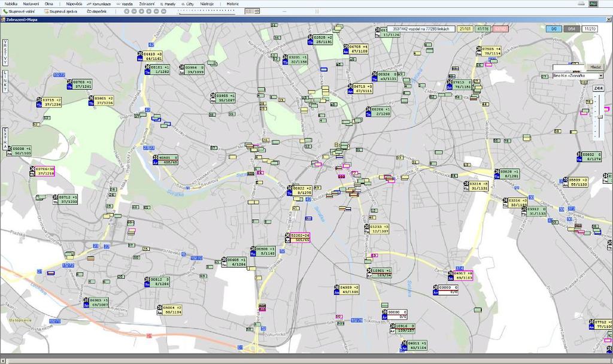Open the Brno hl.n. »Zvonařka stop dropdown
The width and height of the screenshot is (613, 364).
pyautogui.click(x=578, y=76)
